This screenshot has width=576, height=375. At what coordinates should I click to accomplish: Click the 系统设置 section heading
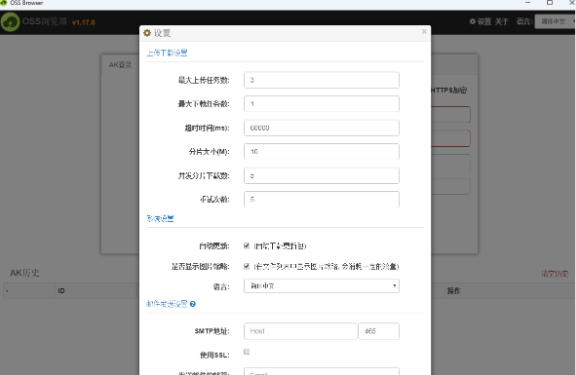click(x=160, y=219)
